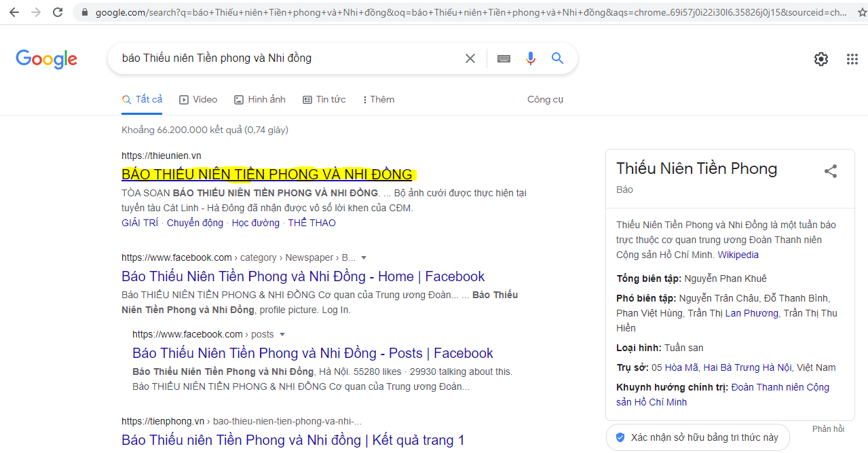Open the Google apps grid
The width and height of the screenshot is (868, 453).
point(852,59)
